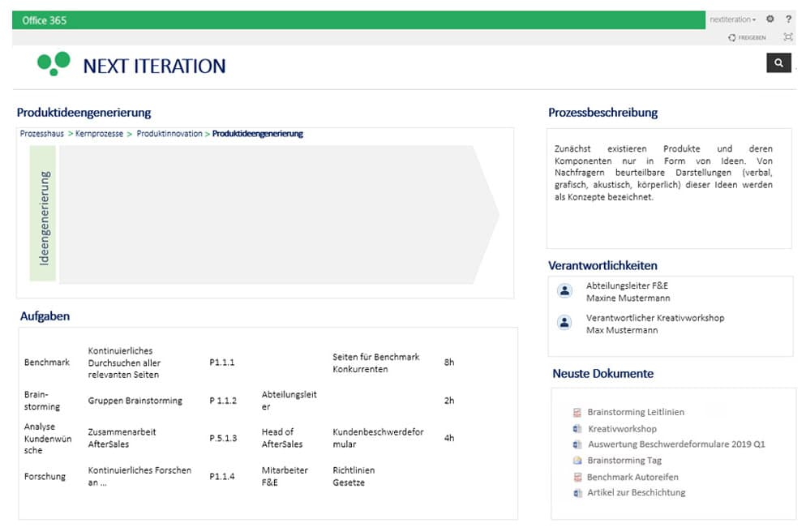This screenshot has height=532, width=806.
Task: Click Kundenbeschwerdeformular cell
Action: (378, 438)
